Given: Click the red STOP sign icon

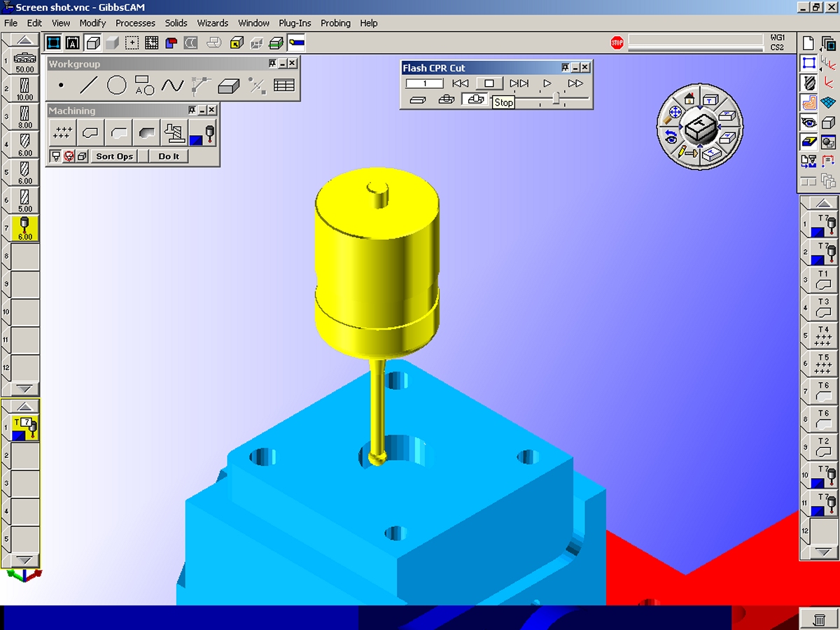Looking at the screenshot, I should [x=617, y=43].
